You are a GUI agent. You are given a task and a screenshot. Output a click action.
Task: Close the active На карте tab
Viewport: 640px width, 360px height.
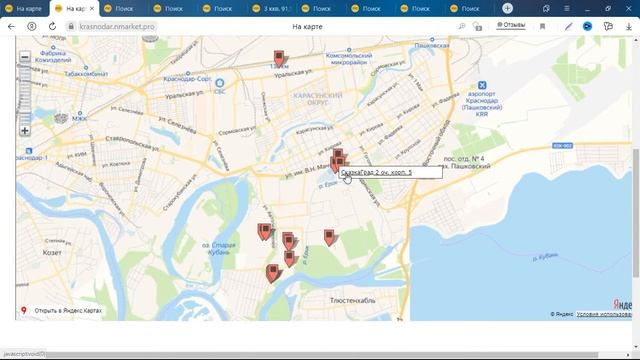click(x=92, y=9)
